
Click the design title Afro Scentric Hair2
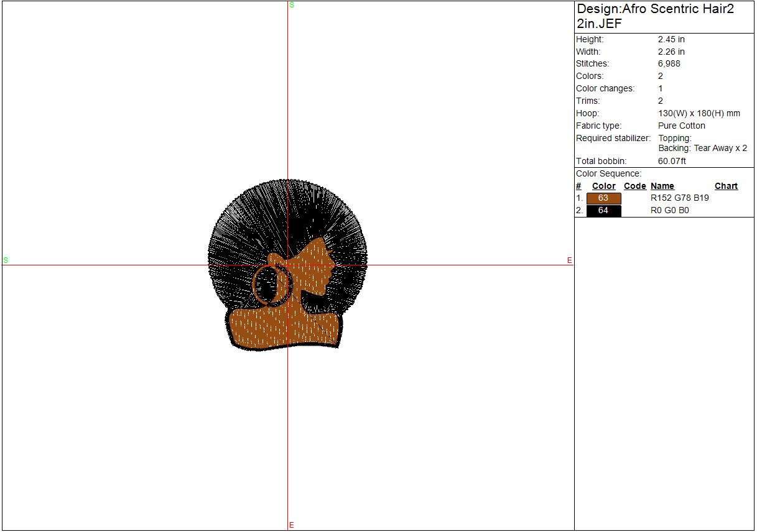(x=655, y=9)
